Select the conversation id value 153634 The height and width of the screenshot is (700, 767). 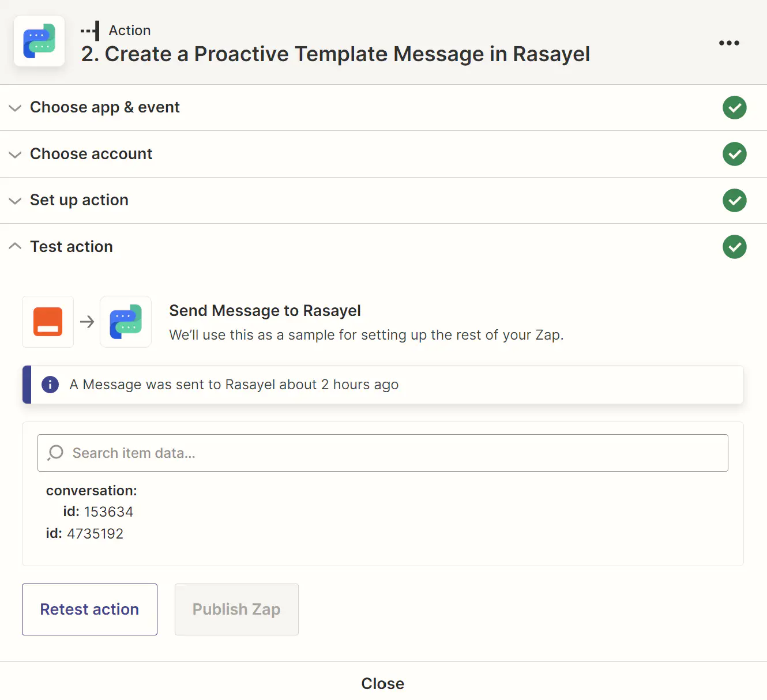(108, 512)
